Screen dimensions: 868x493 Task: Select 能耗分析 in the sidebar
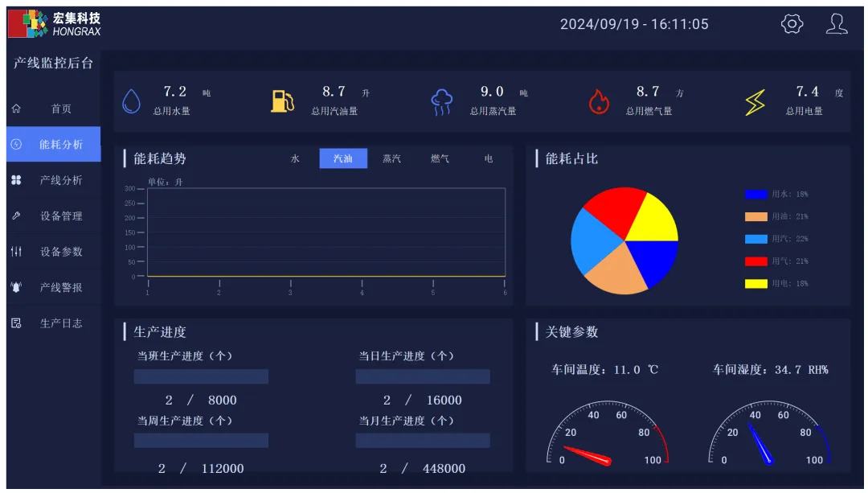(54, 144)
